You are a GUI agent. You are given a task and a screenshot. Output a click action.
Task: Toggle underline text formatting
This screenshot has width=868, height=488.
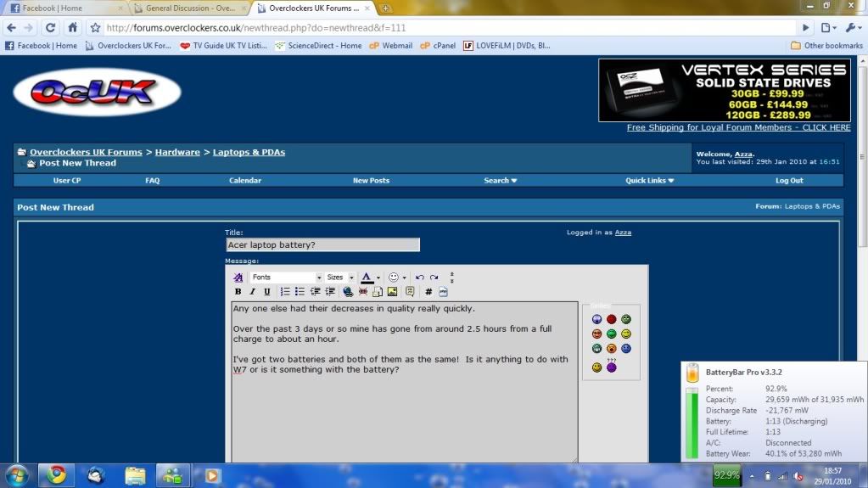(266, 292)
